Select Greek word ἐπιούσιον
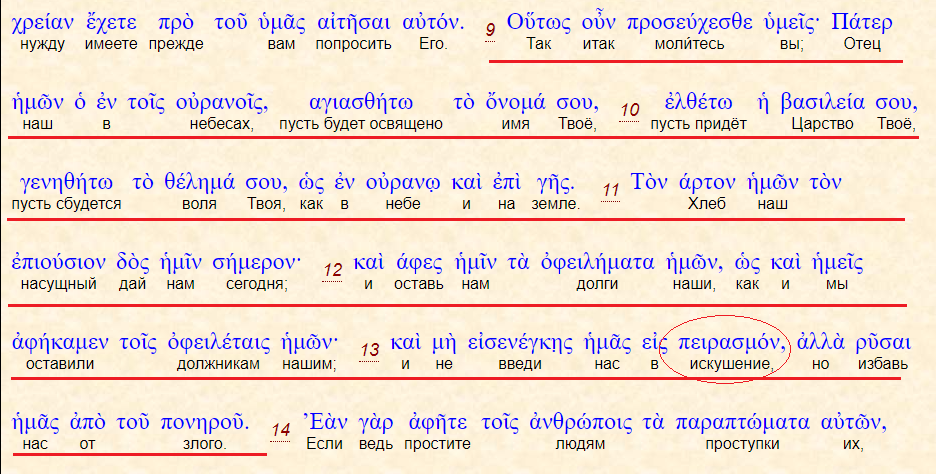This screenshot has width=936, height=474. click(x=58, y=262)
